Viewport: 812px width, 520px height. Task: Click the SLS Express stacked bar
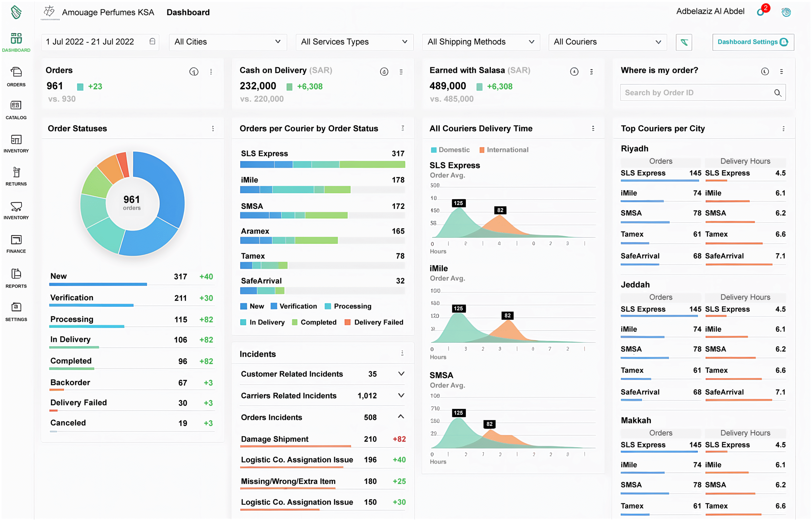click(x=323, y=165)
